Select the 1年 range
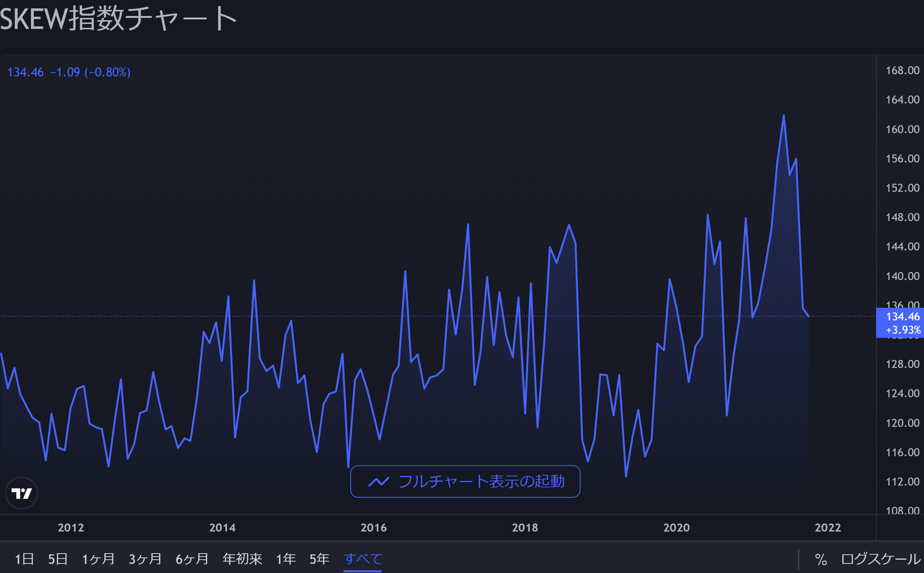 [286, 559]
